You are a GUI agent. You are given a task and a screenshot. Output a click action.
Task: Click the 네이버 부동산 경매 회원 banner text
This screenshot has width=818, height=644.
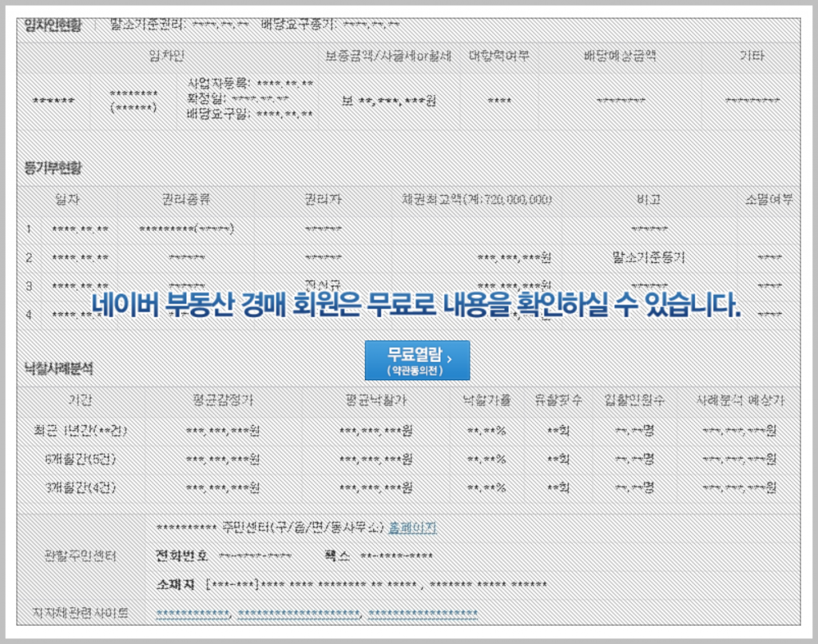416,304
